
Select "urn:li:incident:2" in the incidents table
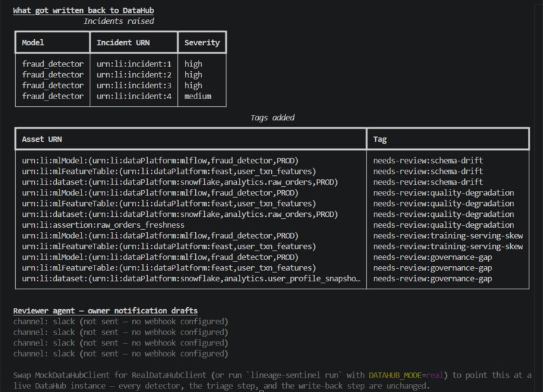coord(134,75)
